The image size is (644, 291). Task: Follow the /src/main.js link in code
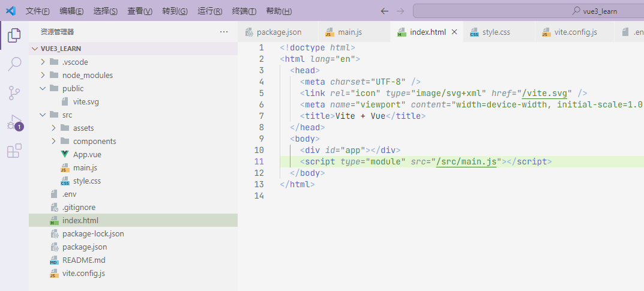(466, 162)
